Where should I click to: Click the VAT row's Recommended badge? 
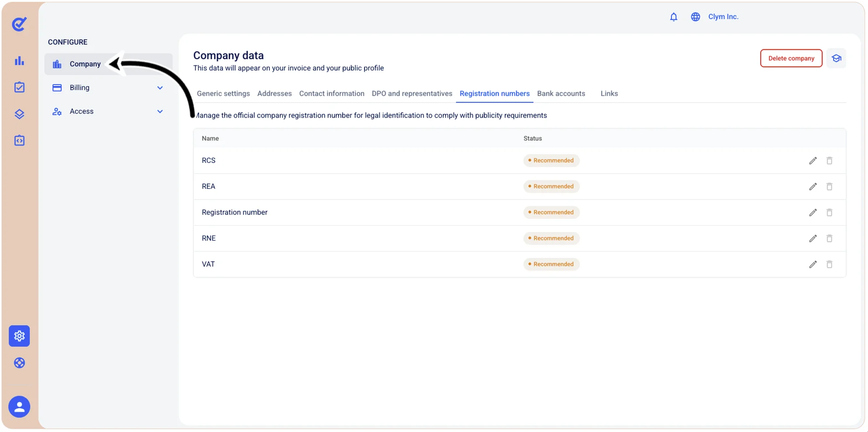pos(551,264)
